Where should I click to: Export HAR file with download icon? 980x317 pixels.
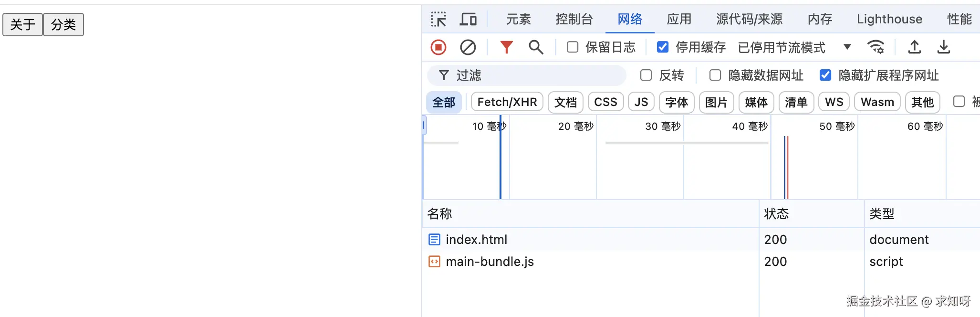(x=944, y=47)
